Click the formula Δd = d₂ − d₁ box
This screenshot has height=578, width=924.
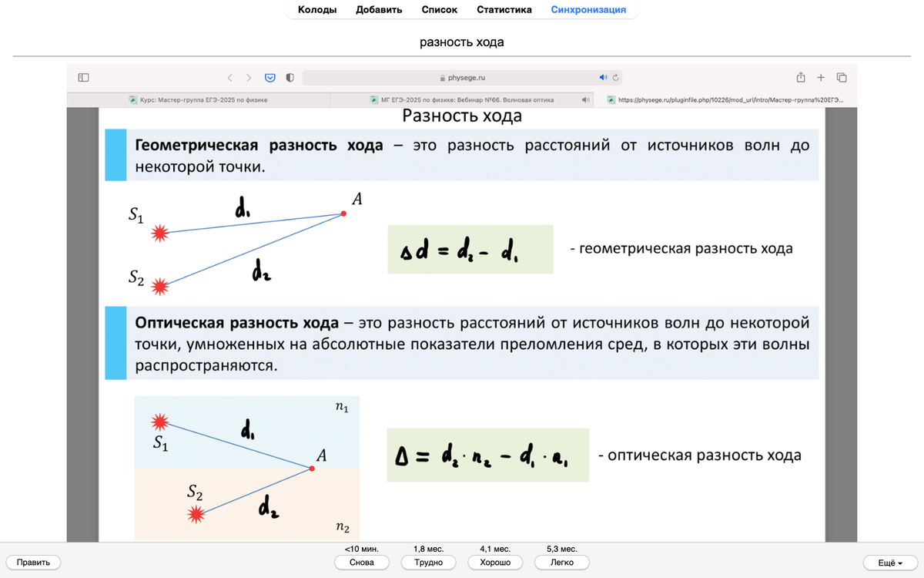pyautogui.click(x=470, y=249)
